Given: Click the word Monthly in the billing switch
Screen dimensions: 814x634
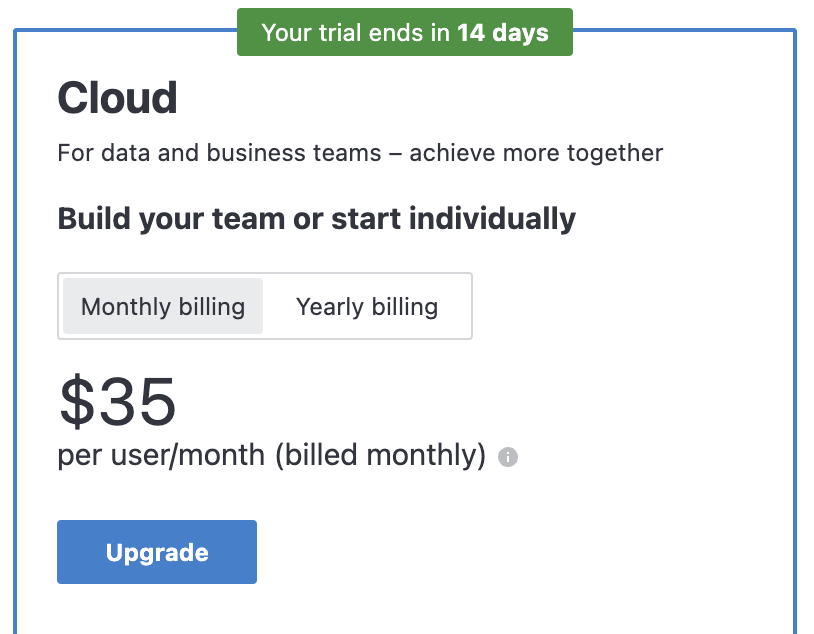Looking at the screenshot, I should click(126, 306).
